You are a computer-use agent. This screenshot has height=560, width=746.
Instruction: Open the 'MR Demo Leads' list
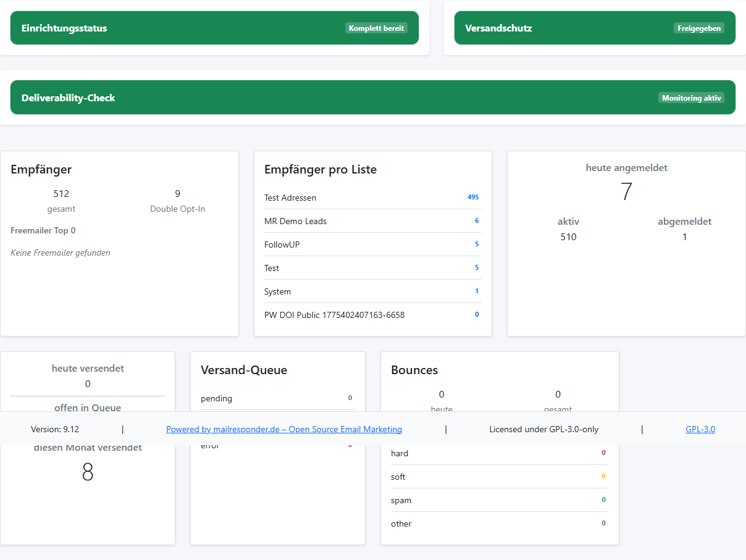[x=295, y=221]
